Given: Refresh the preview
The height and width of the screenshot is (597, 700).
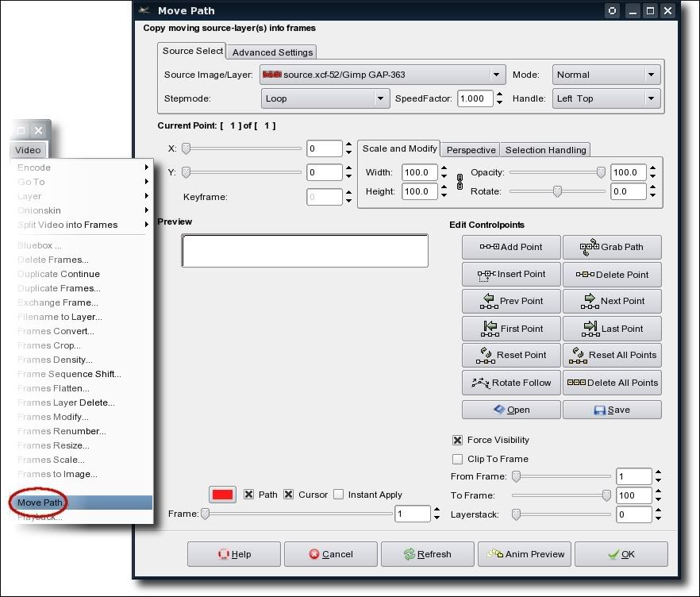Looking at the screenshot, I should coord(428,554).
